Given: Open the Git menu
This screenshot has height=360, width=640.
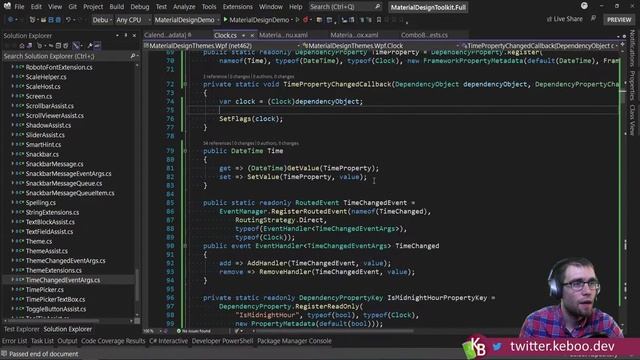Looking at the screenshot, I should 72,7.
